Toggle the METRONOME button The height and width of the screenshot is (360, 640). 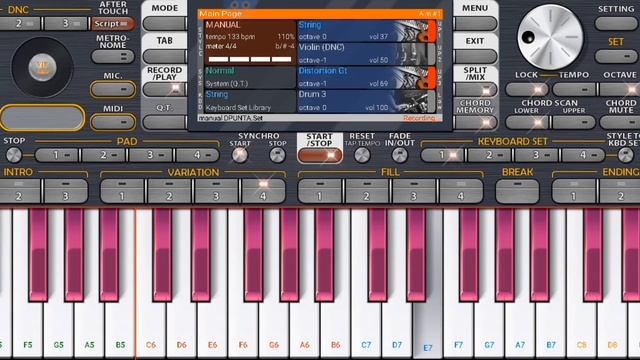click(113, 56)
